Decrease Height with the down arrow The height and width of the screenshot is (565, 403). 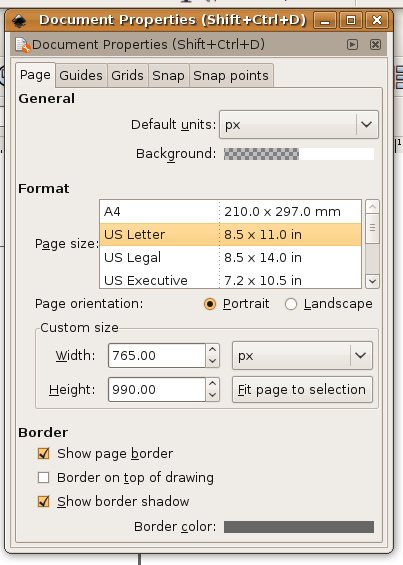[213, 395]
